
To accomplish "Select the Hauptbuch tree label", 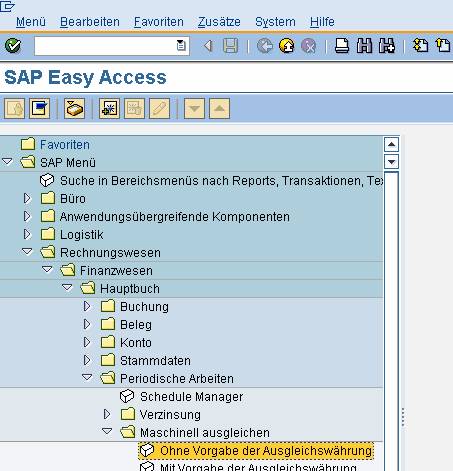I will 130,289.
